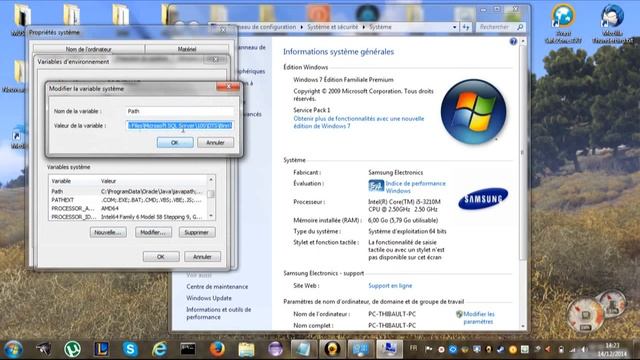Open Centre de maintenance link

217,287
